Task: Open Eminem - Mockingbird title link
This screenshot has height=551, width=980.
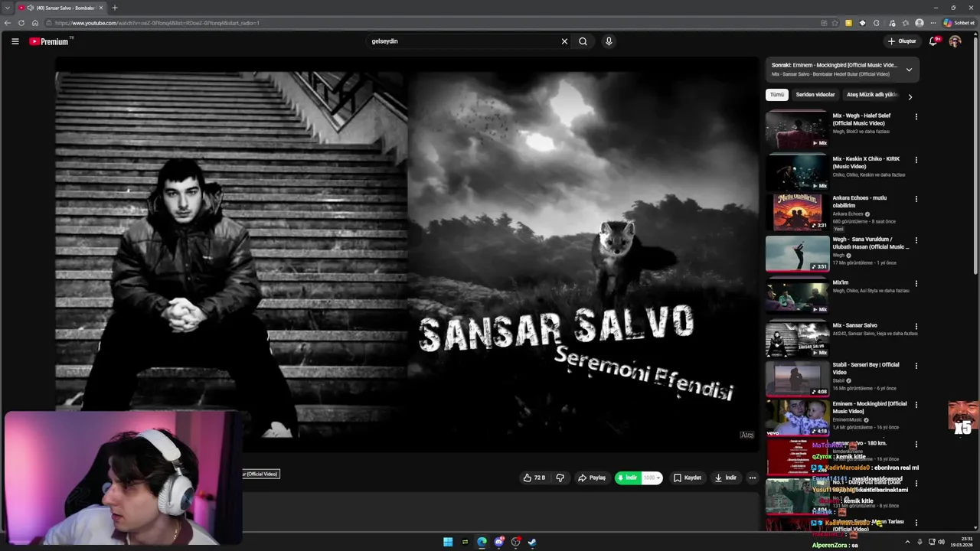Action: 870,407
